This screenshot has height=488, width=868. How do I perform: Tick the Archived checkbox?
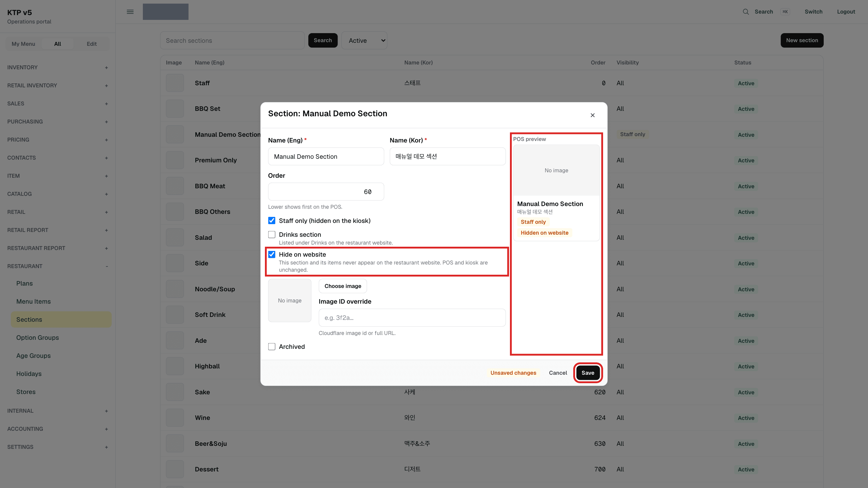pyautogui.click(x=272, y=346)
